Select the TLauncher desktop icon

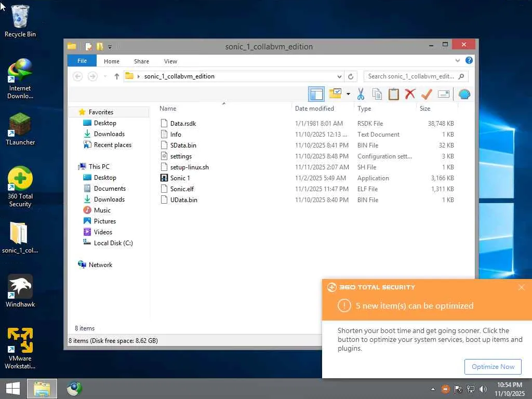20,129
